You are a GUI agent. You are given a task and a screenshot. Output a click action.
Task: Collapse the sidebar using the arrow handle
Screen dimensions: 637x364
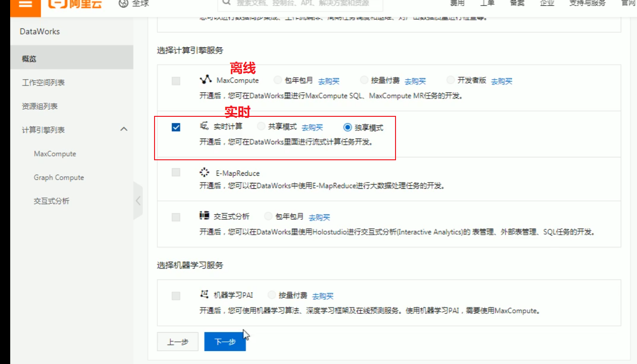point(138,201)
